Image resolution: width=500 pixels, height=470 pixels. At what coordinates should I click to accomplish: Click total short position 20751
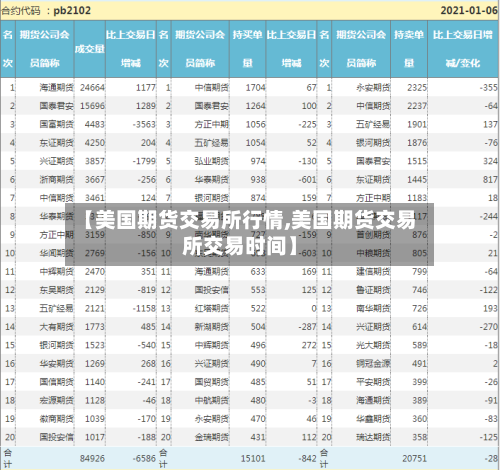tap(414, 459)
